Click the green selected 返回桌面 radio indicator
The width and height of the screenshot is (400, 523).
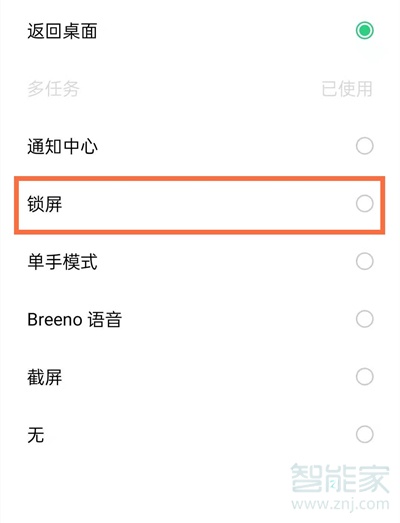[364, 31]
